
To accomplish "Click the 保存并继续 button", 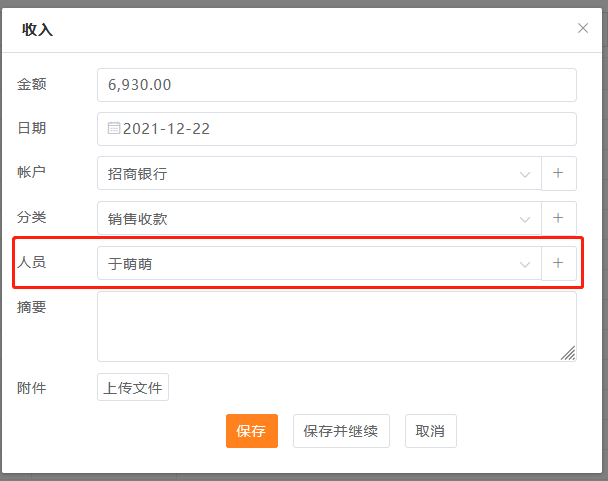I will [341, 431].
